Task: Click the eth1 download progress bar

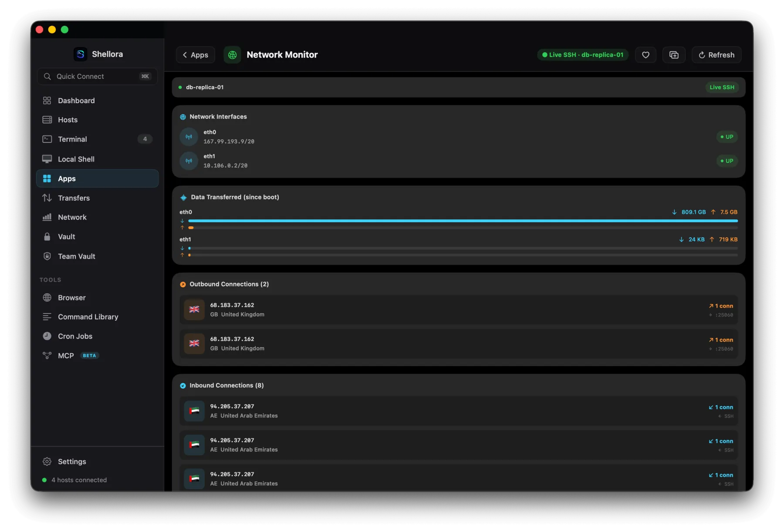Action: pyautogui.click(x=463, y=248)
